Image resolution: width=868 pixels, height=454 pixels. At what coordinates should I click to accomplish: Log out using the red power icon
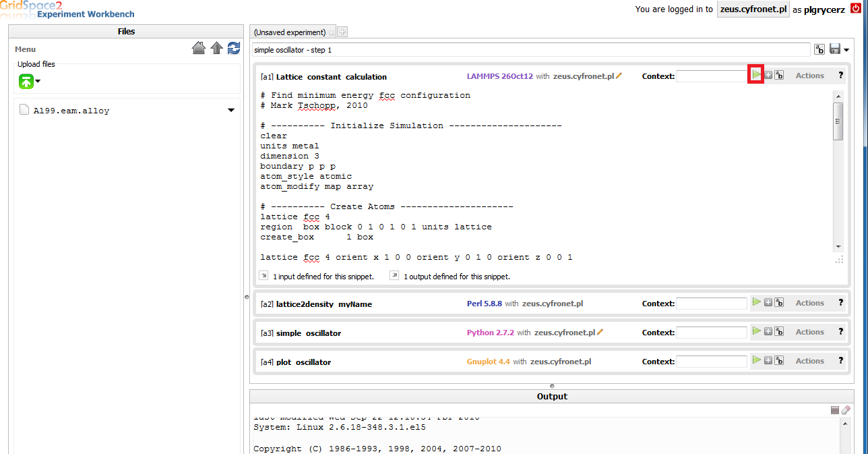tap(856, 9)
